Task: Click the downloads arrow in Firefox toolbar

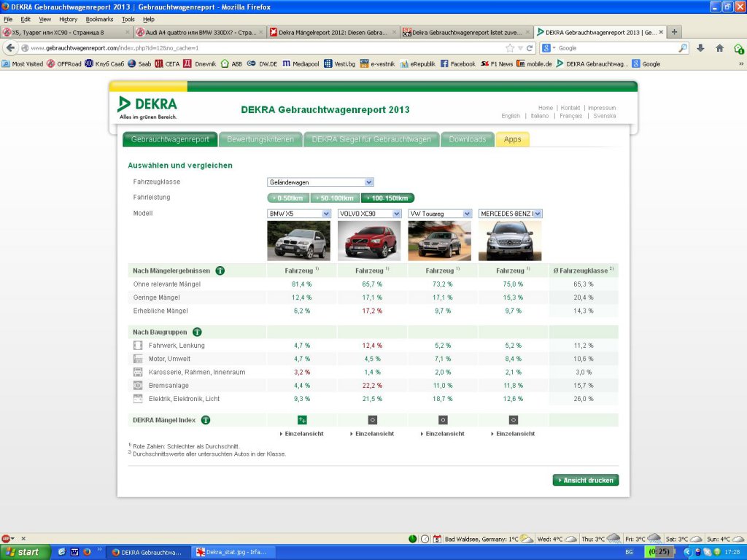Action: pyautogui.click(x=700, y=48)
